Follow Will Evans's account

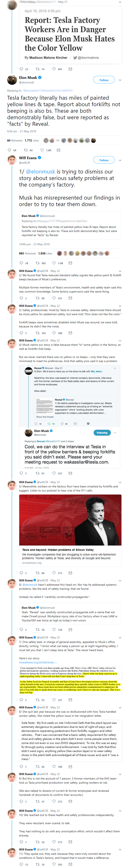pos(104,160)
